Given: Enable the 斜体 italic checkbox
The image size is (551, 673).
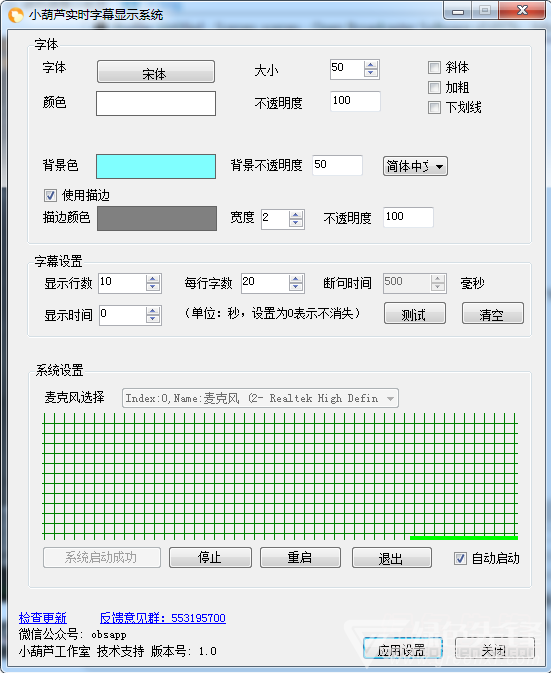Looking at the screenshot, I should (434, 67).
